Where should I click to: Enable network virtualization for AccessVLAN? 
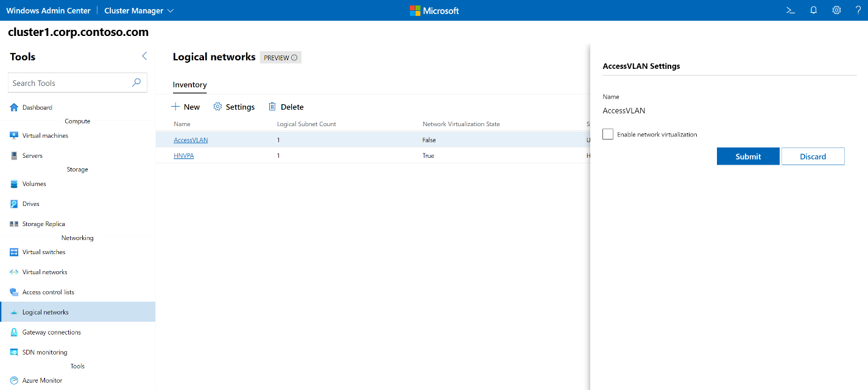[607, 134]
